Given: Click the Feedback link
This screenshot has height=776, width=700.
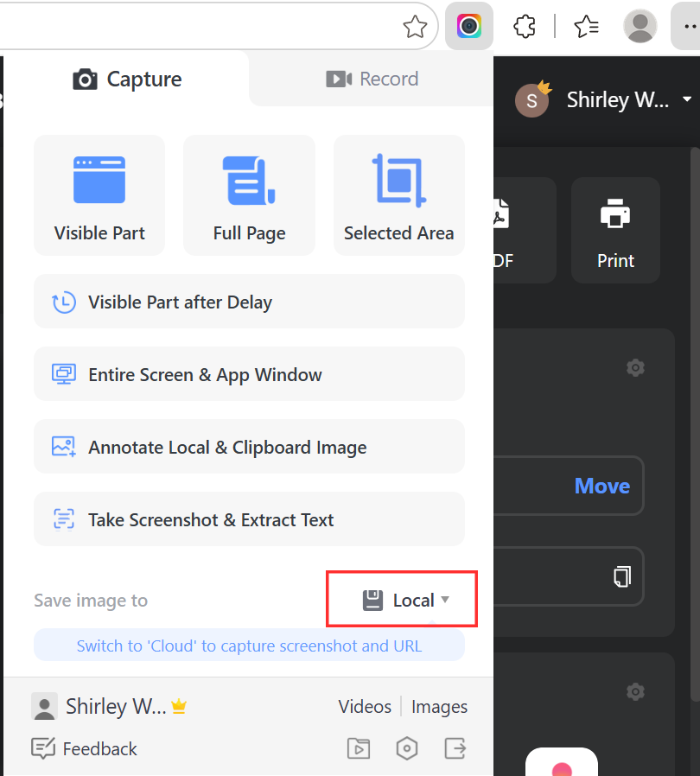Looking at the screenshot, I should [x=84, y=749].
